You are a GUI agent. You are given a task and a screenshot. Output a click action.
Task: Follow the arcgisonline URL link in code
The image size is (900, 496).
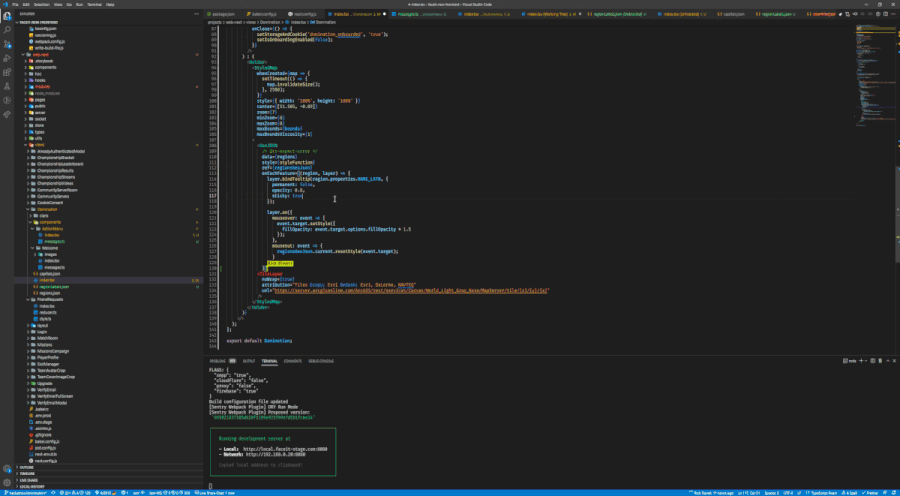pos(412,290)
